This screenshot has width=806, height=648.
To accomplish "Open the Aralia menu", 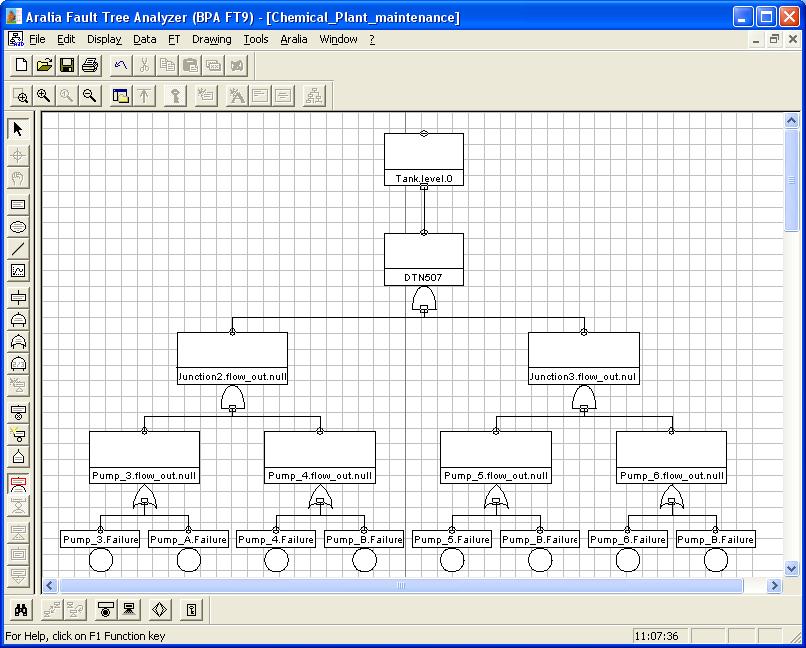I will point(293,39).
